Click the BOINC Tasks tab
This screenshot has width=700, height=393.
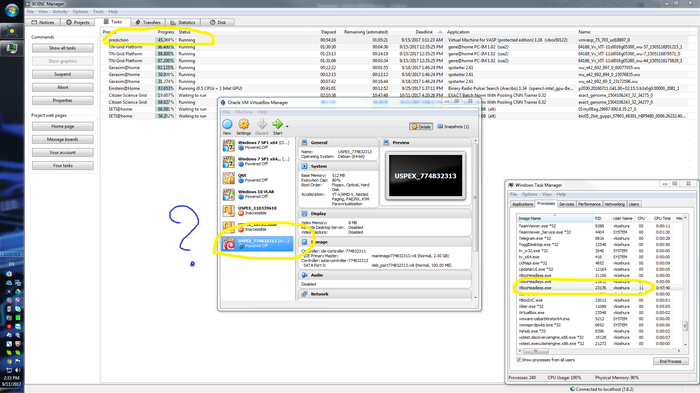coord(112,21)
